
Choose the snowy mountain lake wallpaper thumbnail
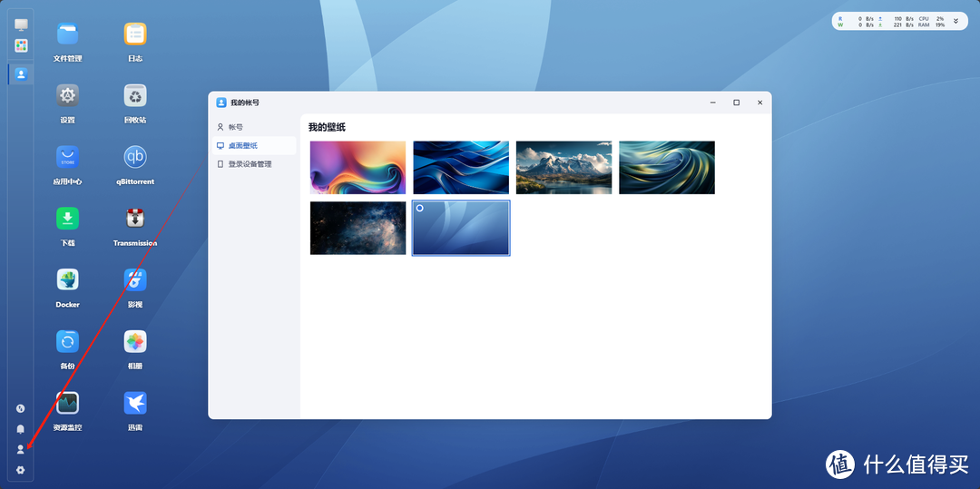pos(563,167)
